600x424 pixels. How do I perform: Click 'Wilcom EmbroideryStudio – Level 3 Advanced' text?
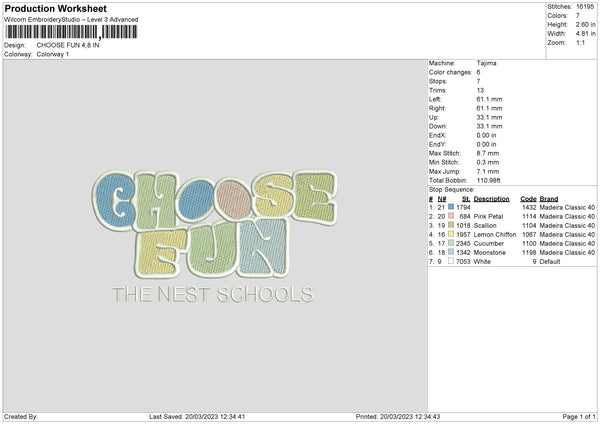(x=71, y=20)
